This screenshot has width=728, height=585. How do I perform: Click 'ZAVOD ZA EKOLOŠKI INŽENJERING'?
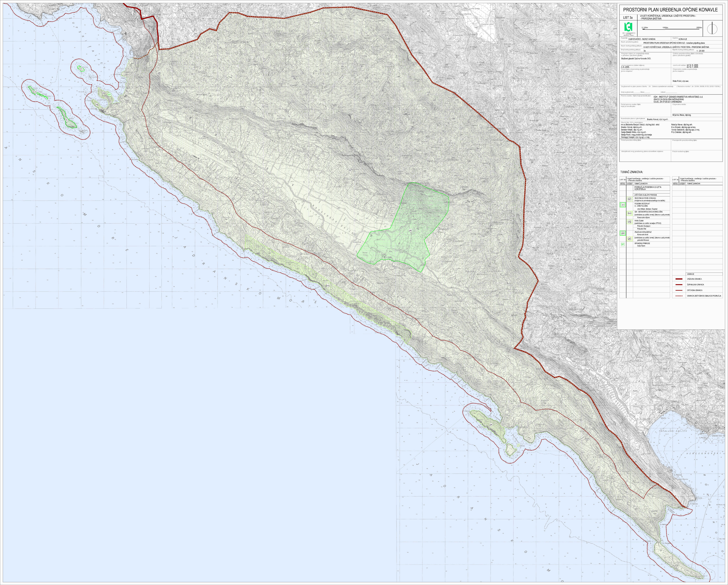coord(669,99)
